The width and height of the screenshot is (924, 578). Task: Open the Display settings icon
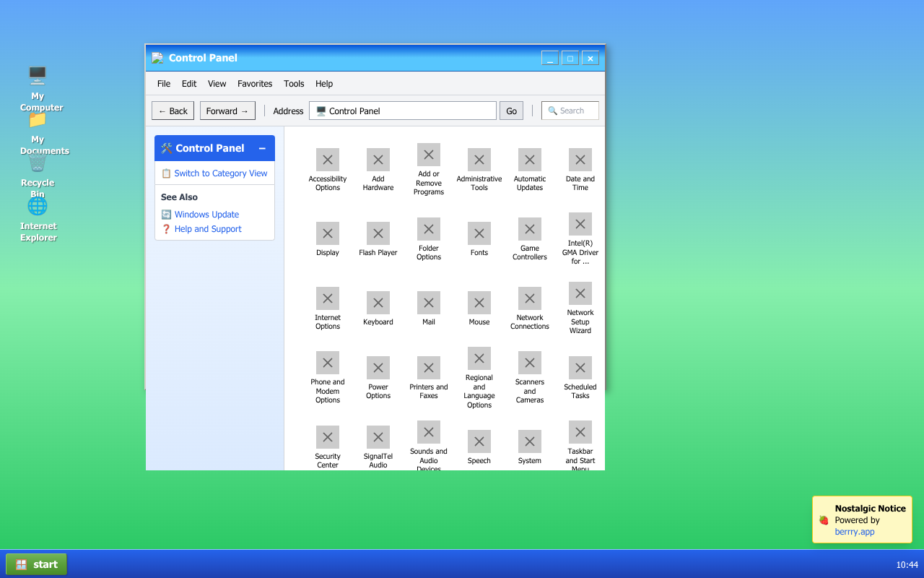(327, 233)
